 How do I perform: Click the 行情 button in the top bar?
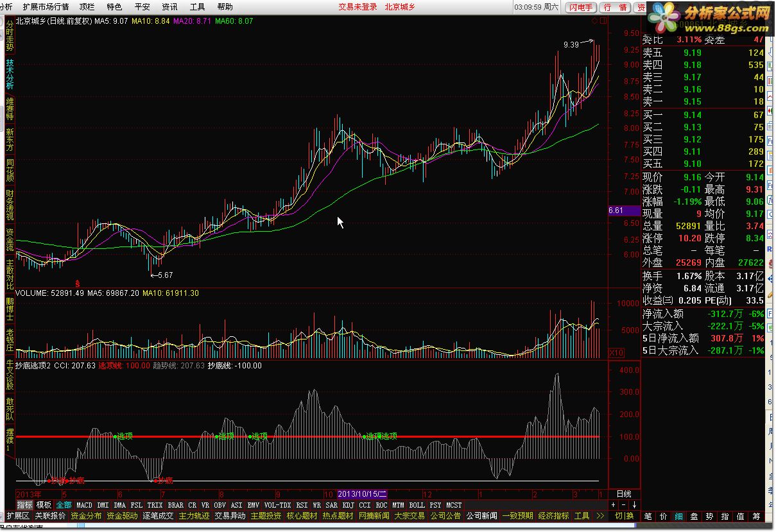point(615,8)
